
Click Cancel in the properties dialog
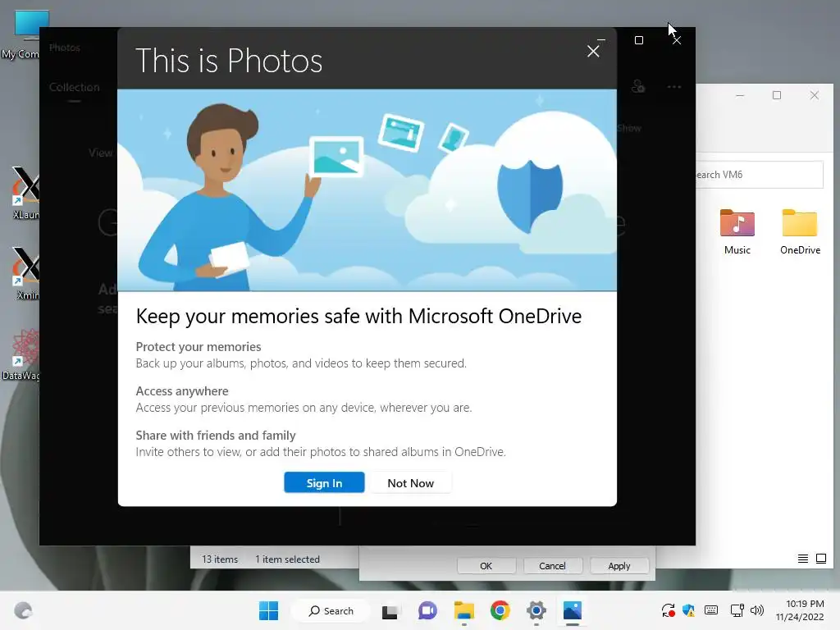[x=552, y=566]
